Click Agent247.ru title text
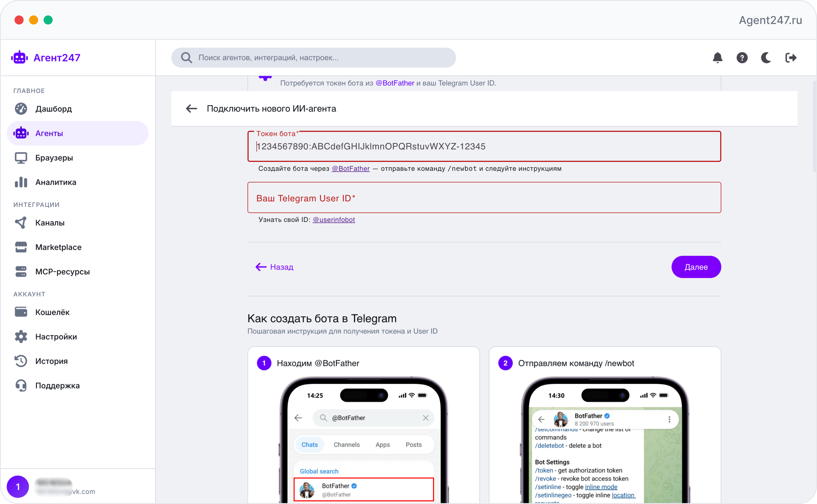 (770, 20)
